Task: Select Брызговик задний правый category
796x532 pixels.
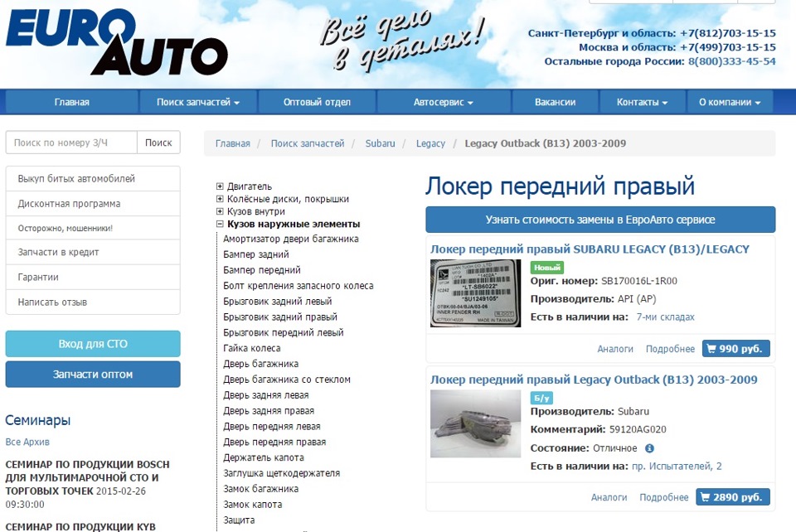Action: tap(280, 317)
